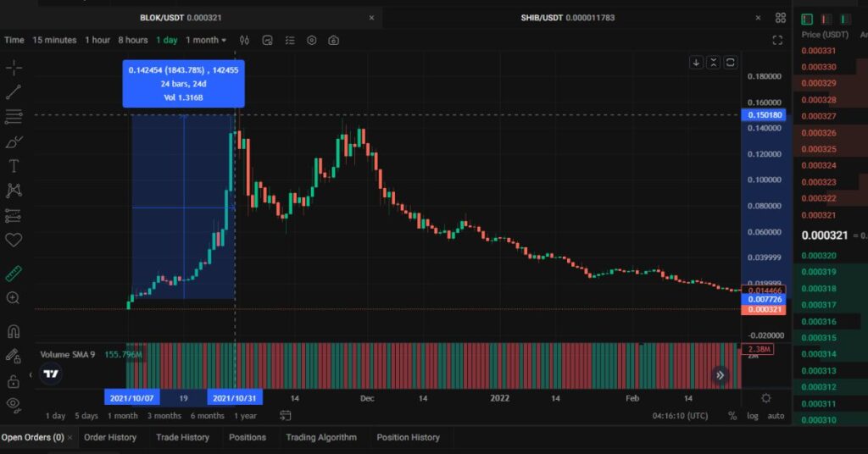
Task: Click the 2021/10/31 date marker
Action: click(235, 397)
